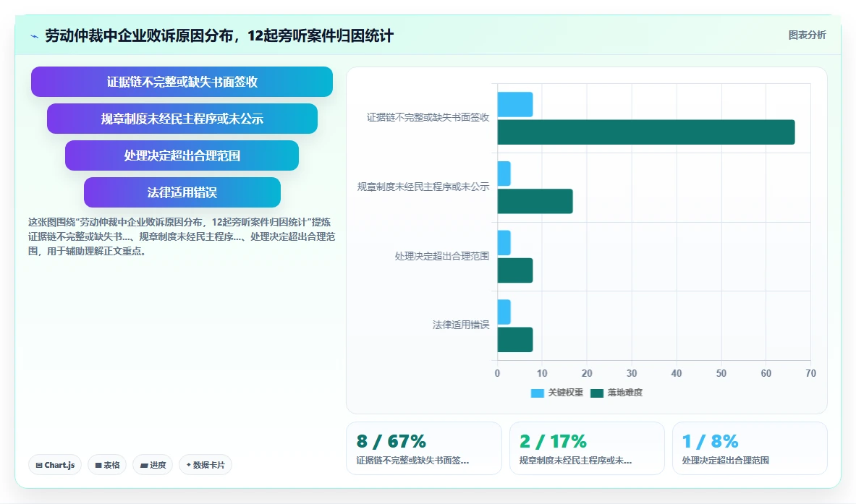856x504 pixels.
Task: Toggle the 落地难度 legend color swatch
Action: 597,393
